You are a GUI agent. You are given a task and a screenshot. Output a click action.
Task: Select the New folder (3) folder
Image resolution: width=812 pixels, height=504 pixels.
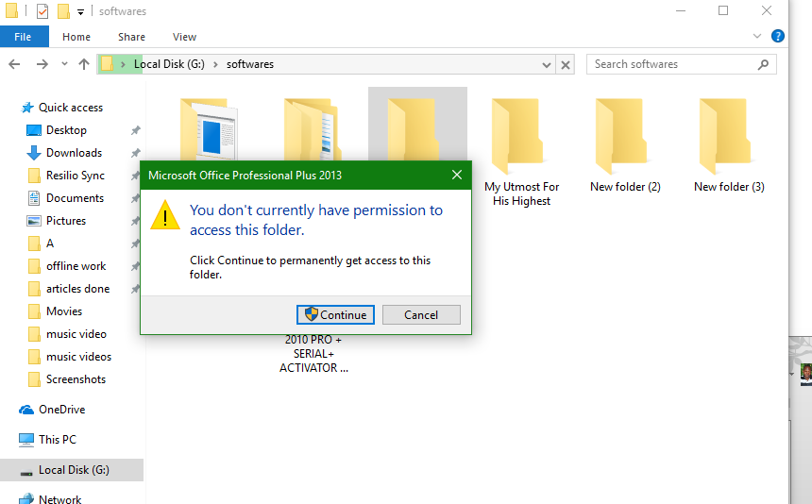click(729, 145)
